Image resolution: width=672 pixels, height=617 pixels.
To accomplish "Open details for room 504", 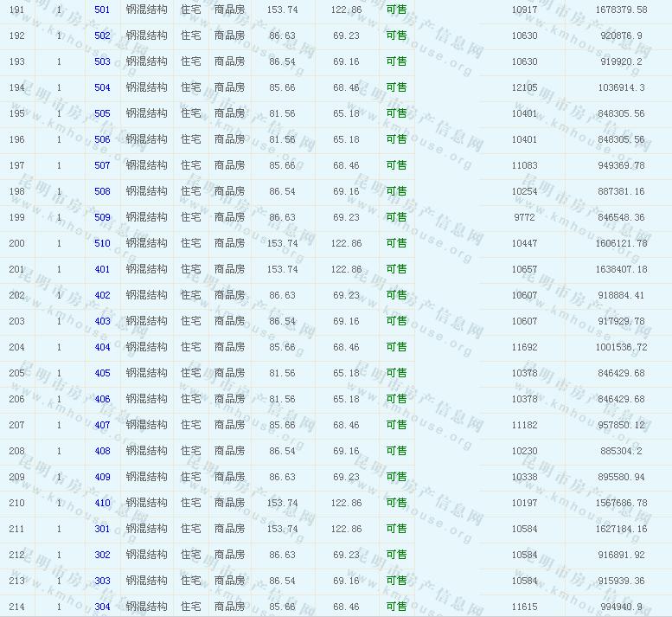I will click(x=102, y=87).
